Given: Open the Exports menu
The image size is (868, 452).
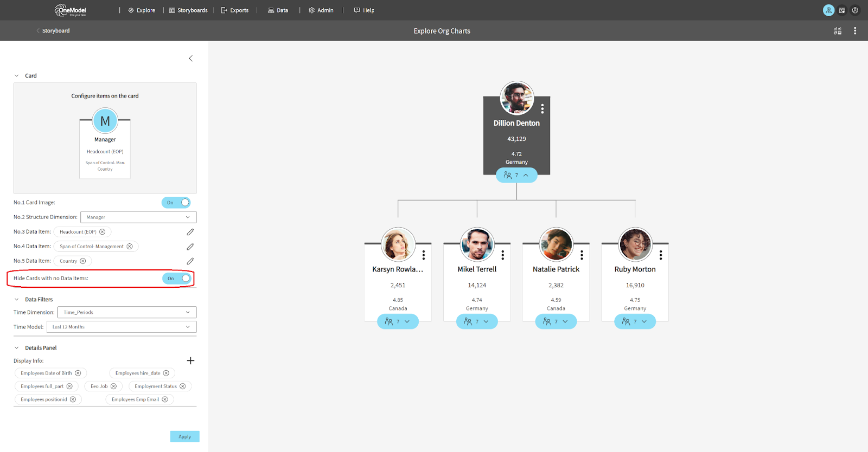Looking at the screenshot, I should (234, 10).
